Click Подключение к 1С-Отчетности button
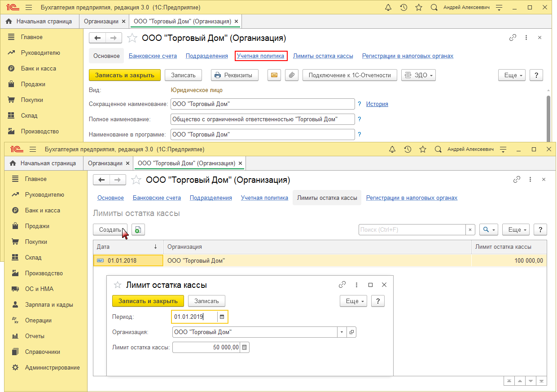 (x=350, y=75)
